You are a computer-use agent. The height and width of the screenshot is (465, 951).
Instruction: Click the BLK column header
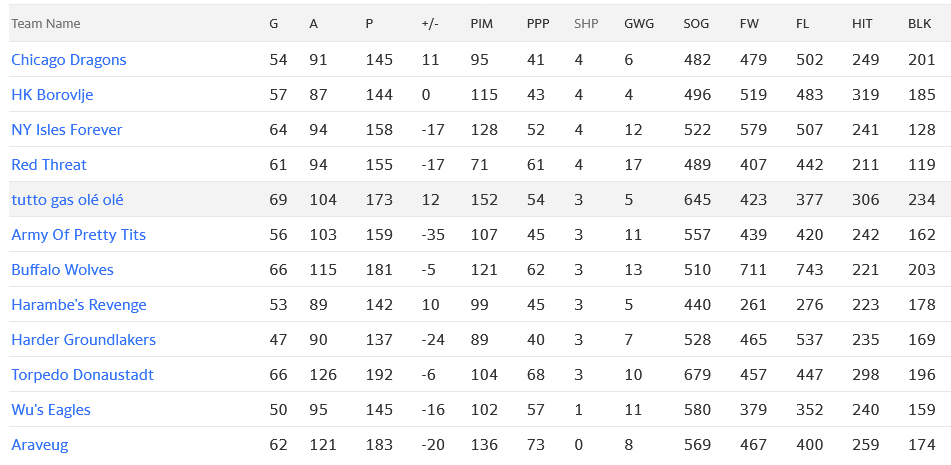click(920, 23)
